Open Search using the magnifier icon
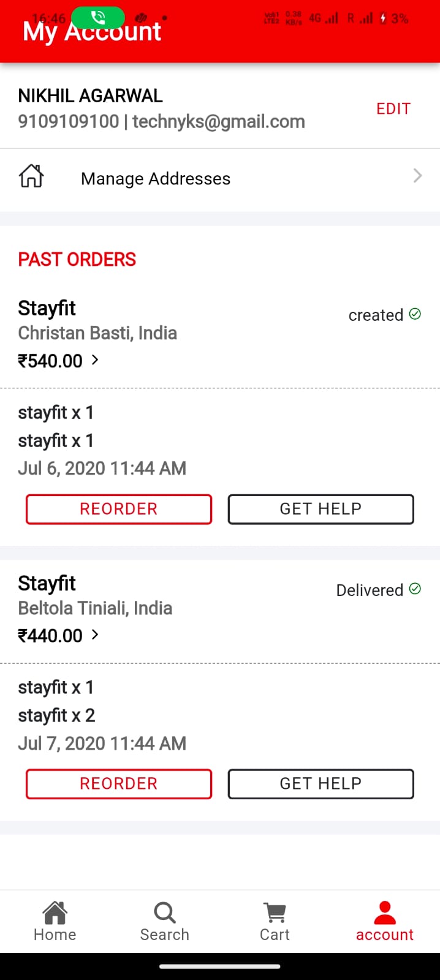This screenshot has width=440, height=980. tap(164, 913)
